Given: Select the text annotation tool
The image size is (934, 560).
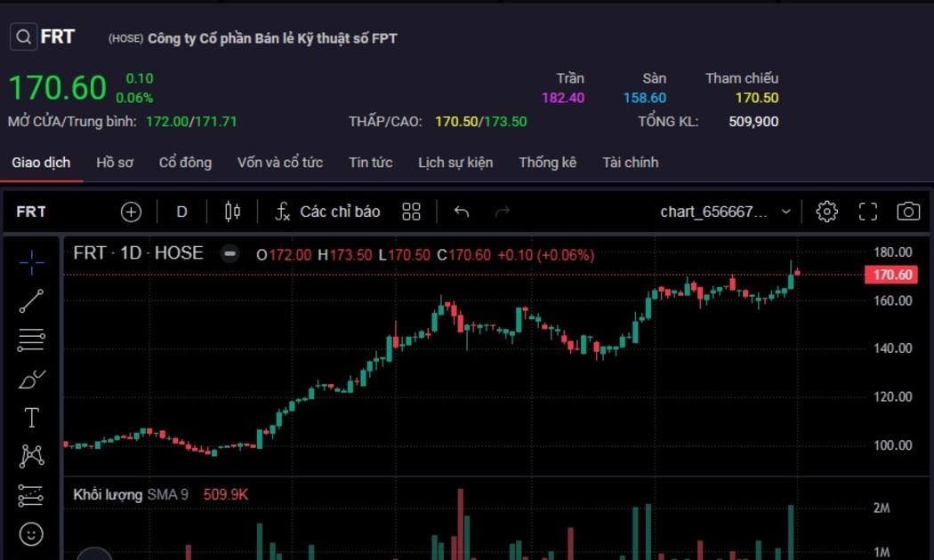Looking at the screenshot, I should click(31, 418).
